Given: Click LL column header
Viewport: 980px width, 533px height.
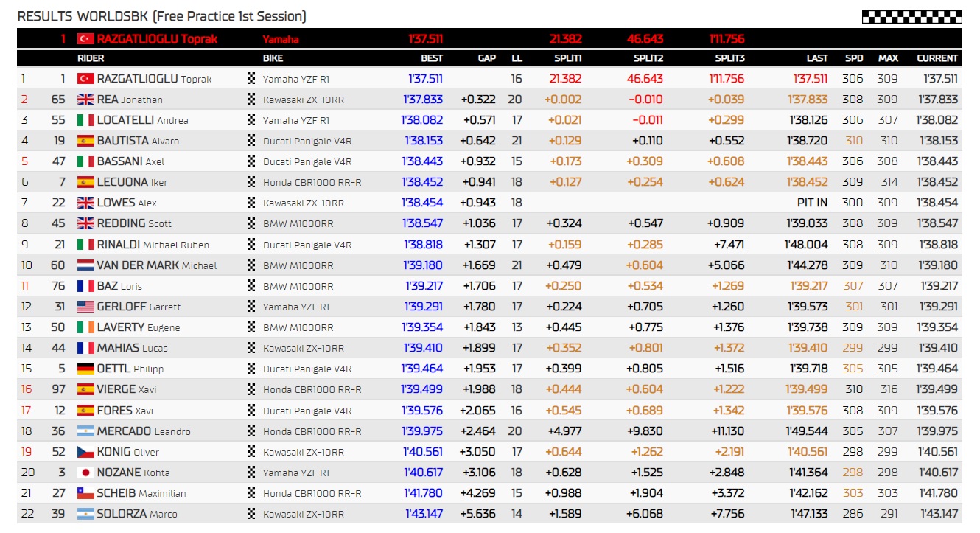Looking at the screenshot, I should 517,58.
